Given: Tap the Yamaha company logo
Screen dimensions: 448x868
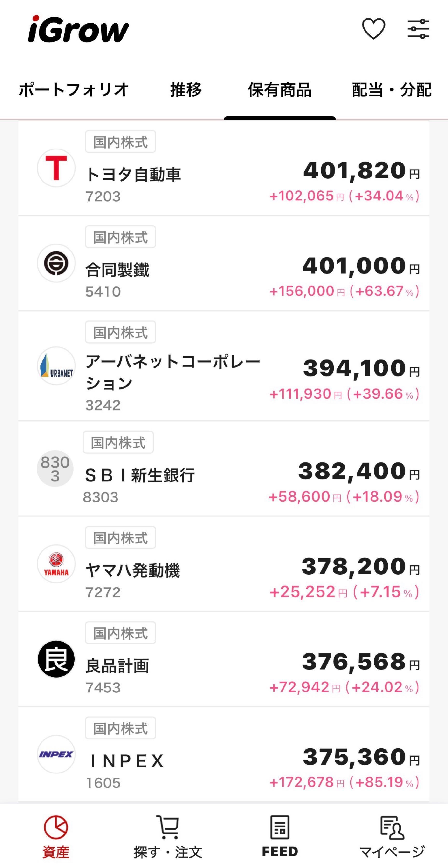Looking at the screenshot, I should [x=56, y=564].
